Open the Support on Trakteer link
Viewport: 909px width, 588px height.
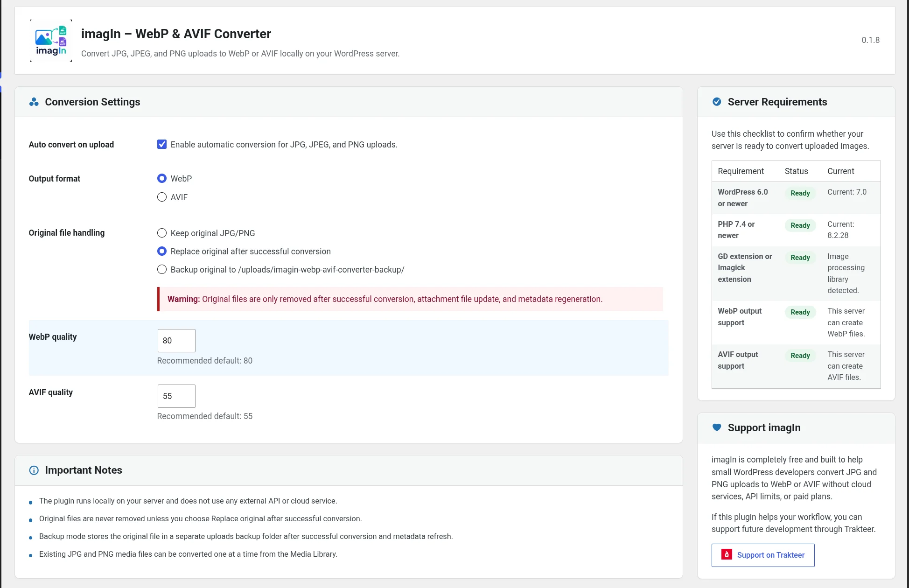click(763, 555)
